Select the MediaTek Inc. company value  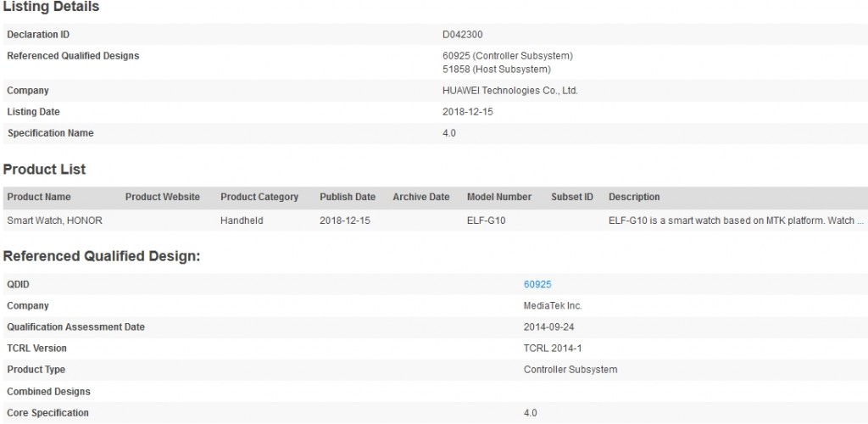click(553, 306)
